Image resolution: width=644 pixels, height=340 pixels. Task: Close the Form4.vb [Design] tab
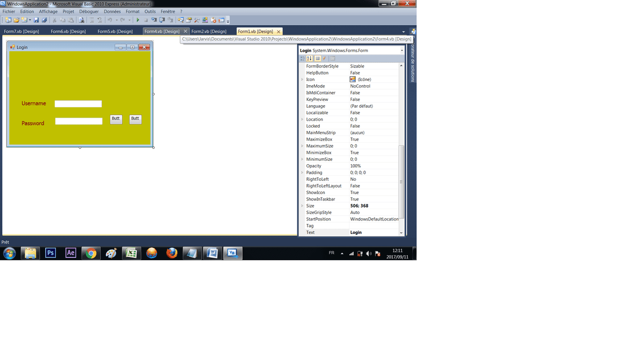point(185,31)
